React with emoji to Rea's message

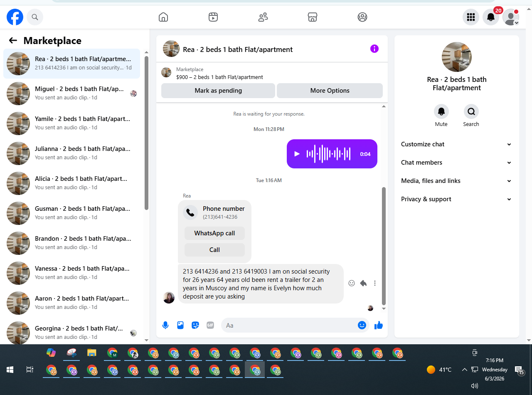tap(352, 283)
